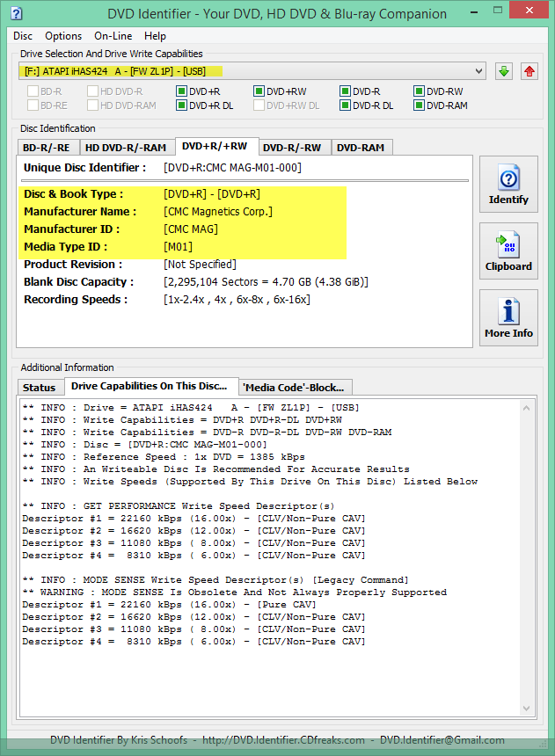Open the On-Line menu
The image size is (555, 756).
point(113,36)
